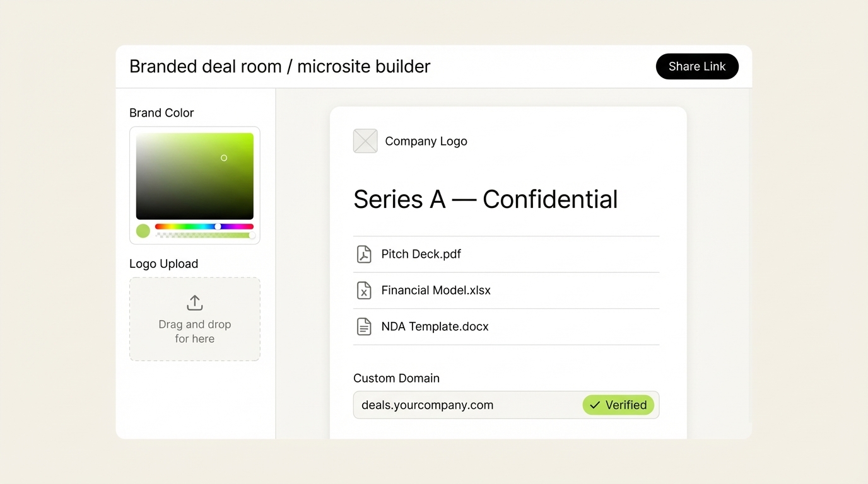Open the Custom Domain section
The image size is (868, 484).
[x=396, y=378]
